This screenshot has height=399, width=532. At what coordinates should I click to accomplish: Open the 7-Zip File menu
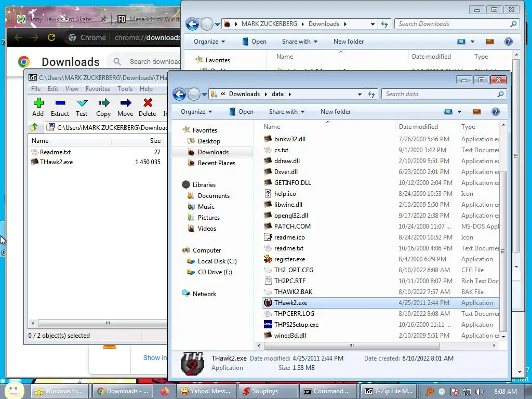[x=36, y=88]
